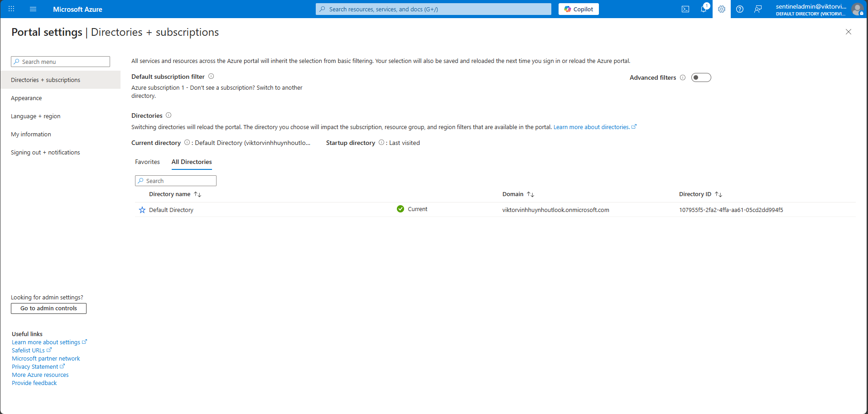Launch Cloud Shell from the top bar
Viewport: 868px width, 414px height.
685,9
